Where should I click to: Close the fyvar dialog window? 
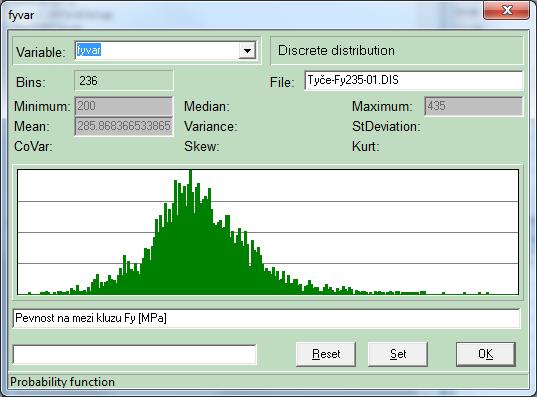click(507, 10)
